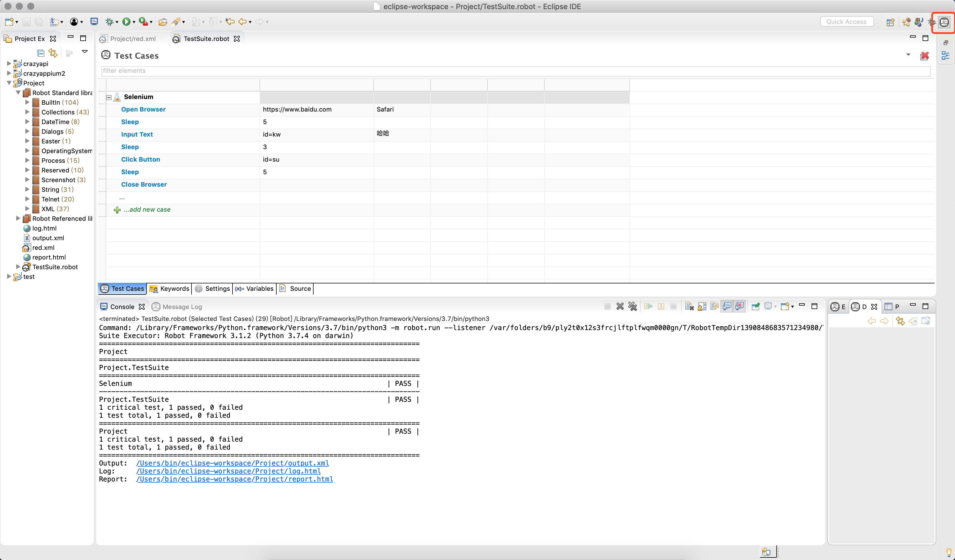Open the report.html link in console

point(234,479)
